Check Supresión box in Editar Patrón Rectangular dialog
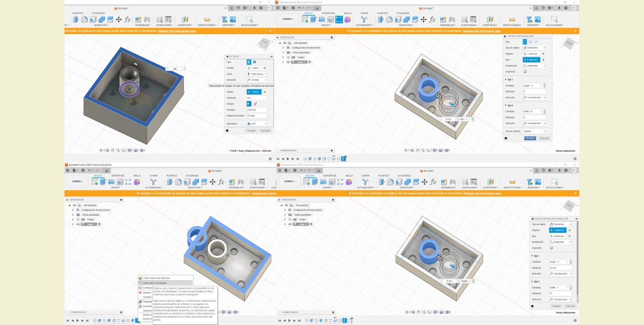This screenshot has height=325, width=644. tap(551, 248)
